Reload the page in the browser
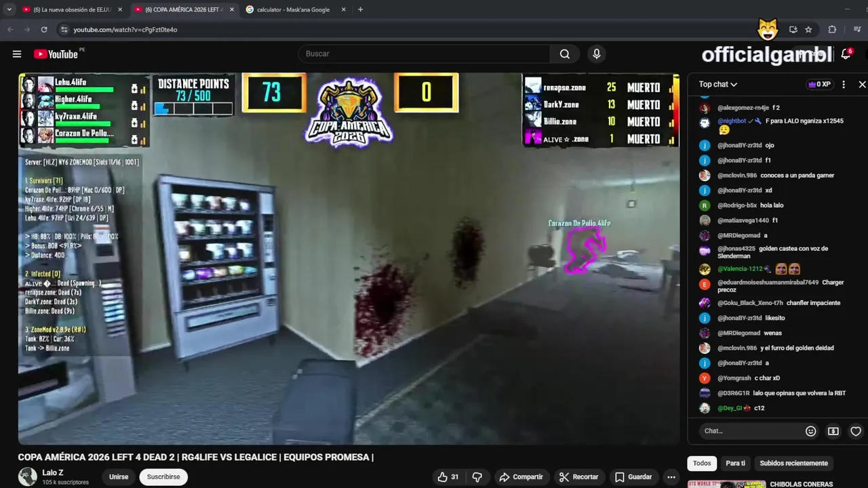The width and height of the screenshot is (868, 488). [44, 29]
